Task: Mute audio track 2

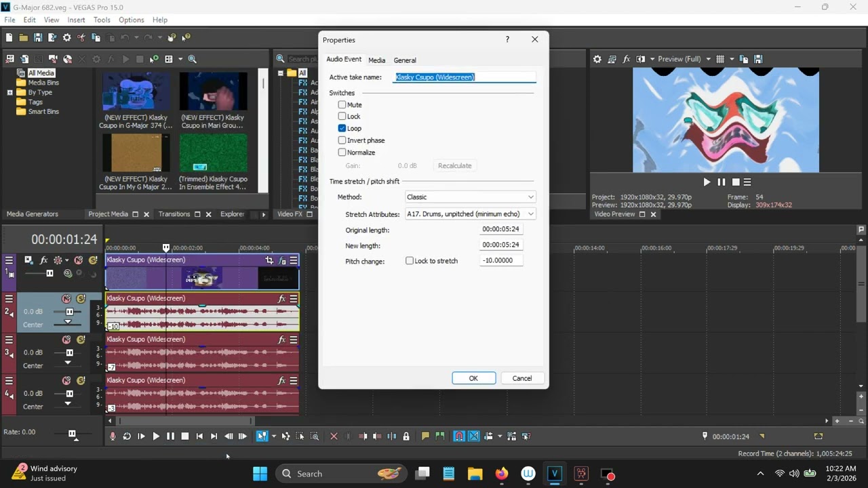Action: tap(66, 299)
